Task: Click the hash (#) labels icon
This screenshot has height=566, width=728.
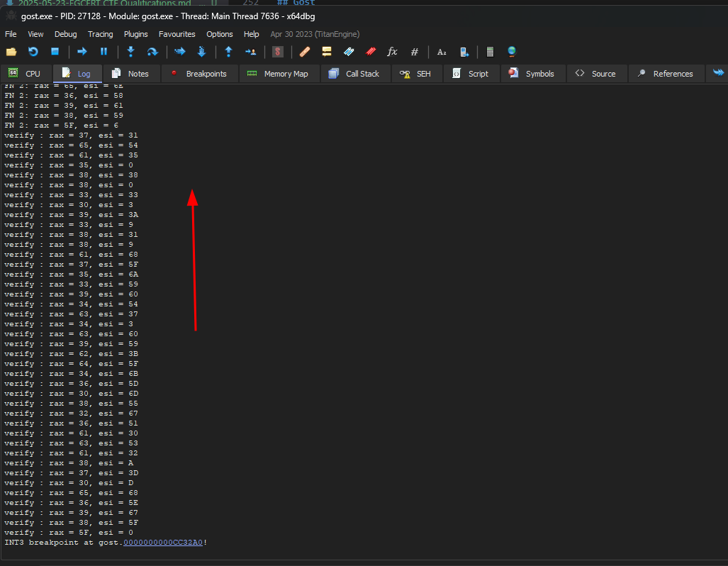Action: click(x=415, y=52)
